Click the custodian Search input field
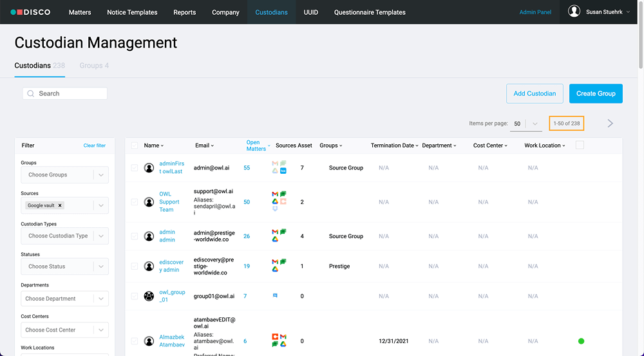The width and height of the screenshot is (644, 356). tap(64, 93)
